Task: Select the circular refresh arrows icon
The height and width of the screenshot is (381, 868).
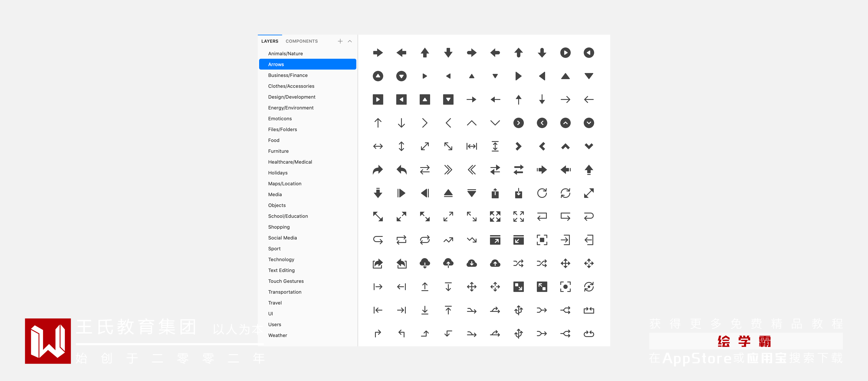Action: pyautogui.click(x=565, y=193)
